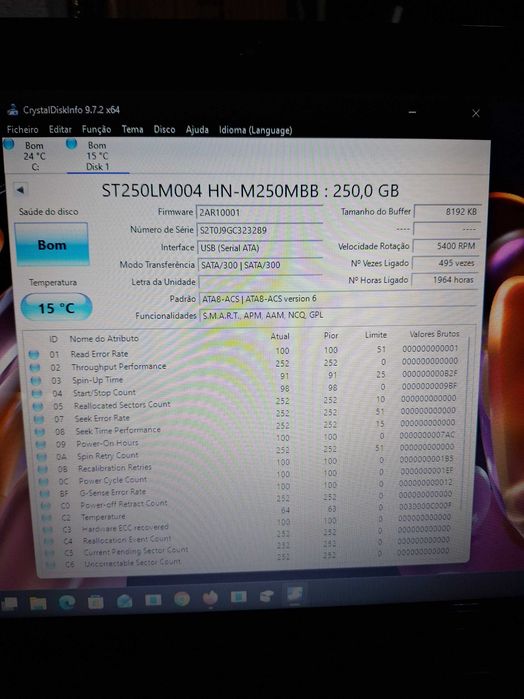The height and width of the screenshot is (699, 524).
Task: Open the Ficheiro menu
Action: [x=23, y=130]
